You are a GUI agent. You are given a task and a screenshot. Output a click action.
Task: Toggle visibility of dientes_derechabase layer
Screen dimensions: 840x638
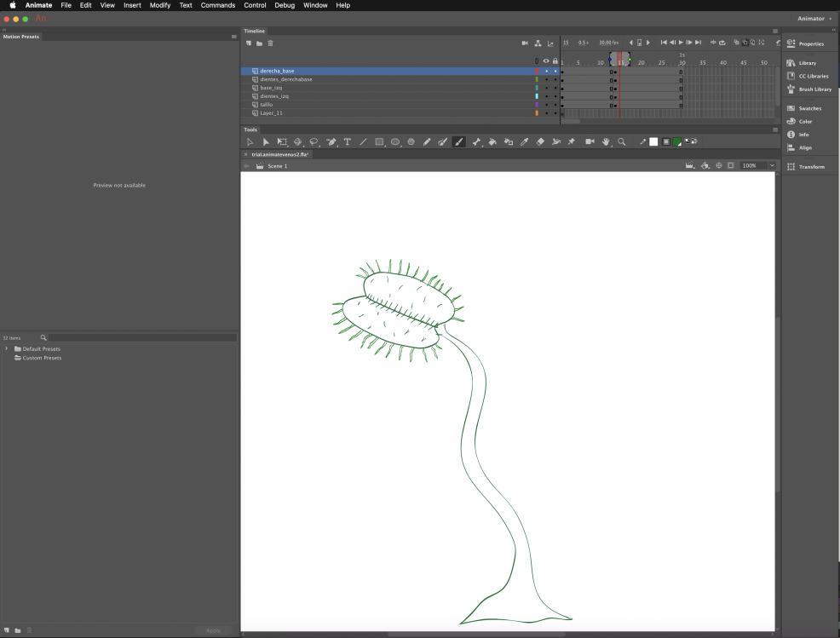pos(546,79)
